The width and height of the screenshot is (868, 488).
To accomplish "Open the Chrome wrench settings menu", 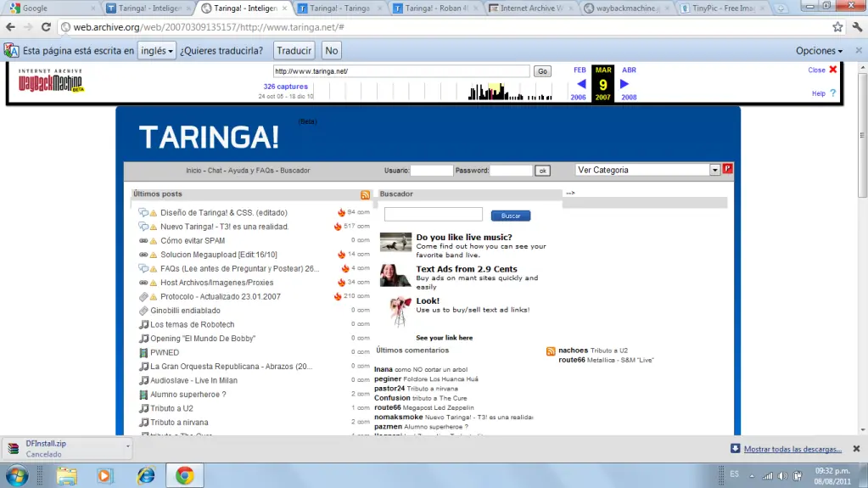I will tap(857, 26).
